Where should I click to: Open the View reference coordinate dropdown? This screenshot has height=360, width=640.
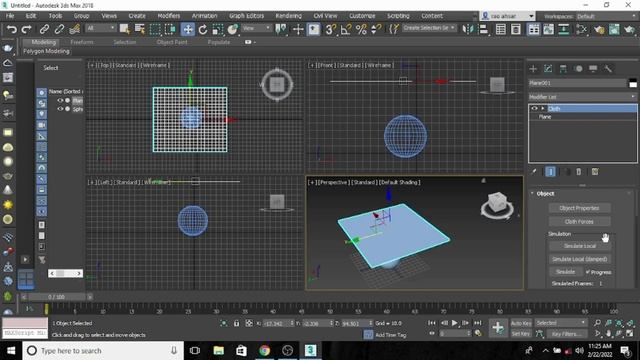[x=256, y=28]
